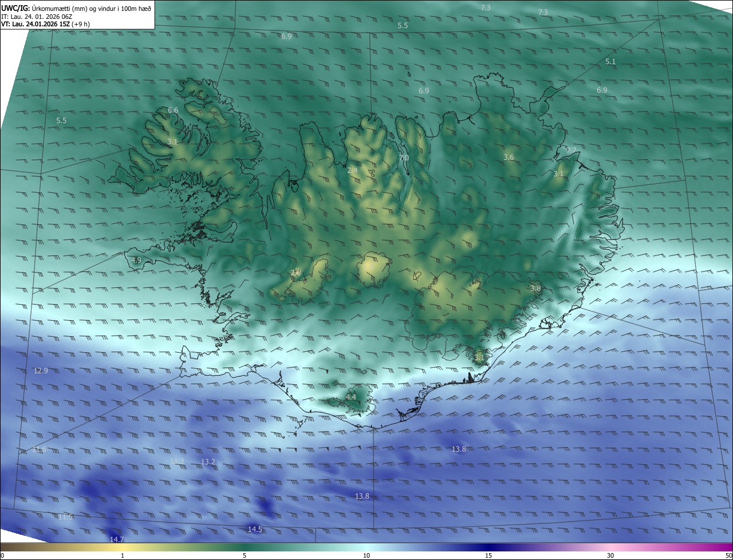733x560 pixels.
Task: Click the 11.5 value label over the ocean
Action: pyautogui.click(x=65, y=516)
